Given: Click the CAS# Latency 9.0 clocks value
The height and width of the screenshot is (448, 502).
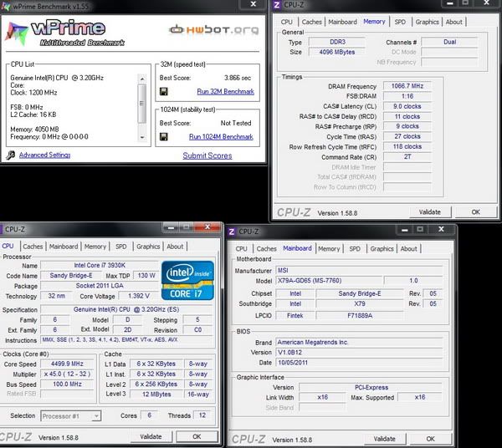Looking at the screenshot, I should 407,106.
